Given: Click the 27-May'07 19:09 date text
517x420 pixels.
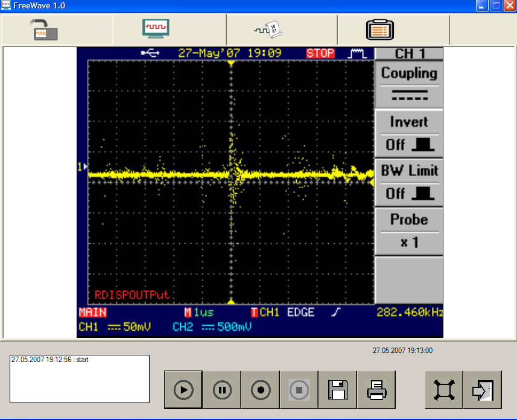Looking at the screenshot, I should point(230,53).
